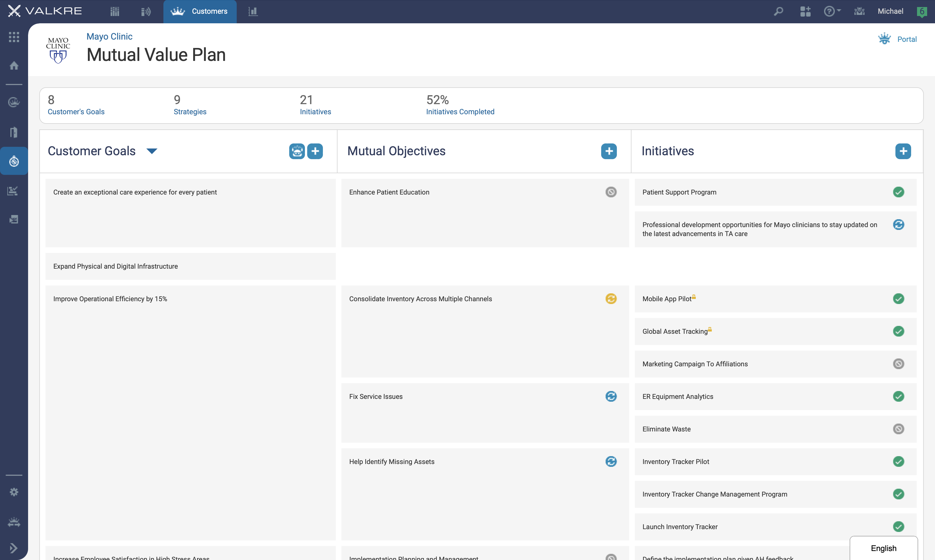The width and height of the screenshot is (935, 560).
Task: Expand the sidebar with the chevron arrow
Action: pyautogui.click(x=14, y=548)
